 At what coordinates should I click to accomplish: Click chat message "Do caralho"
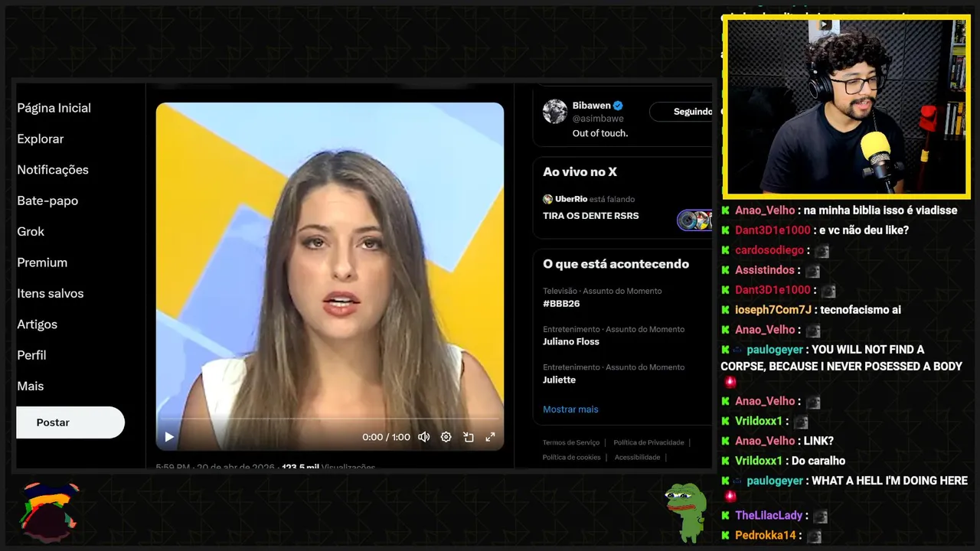pos(818,461)
